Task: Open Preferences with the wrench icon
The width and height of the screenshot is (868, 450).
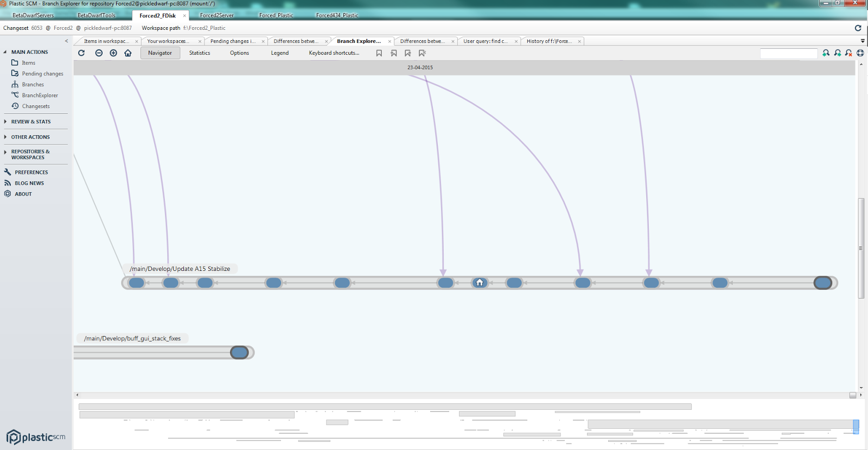Action: click(26, 172)
